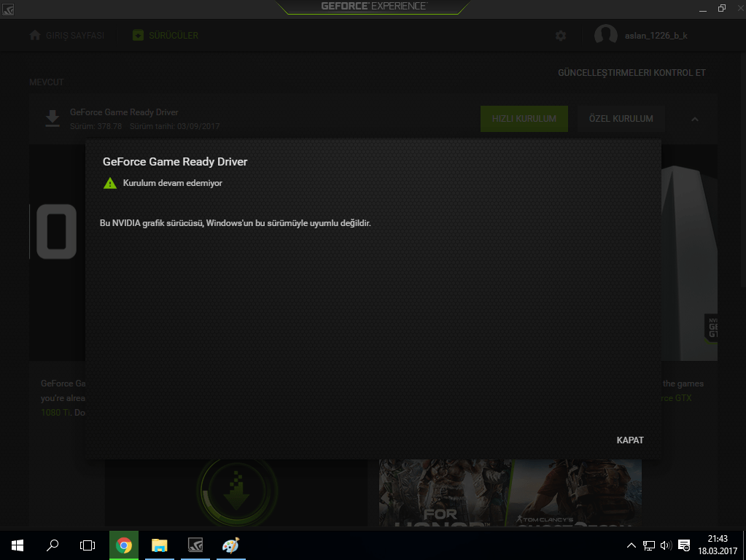Collapse the driver details chevron

point(695,119)
